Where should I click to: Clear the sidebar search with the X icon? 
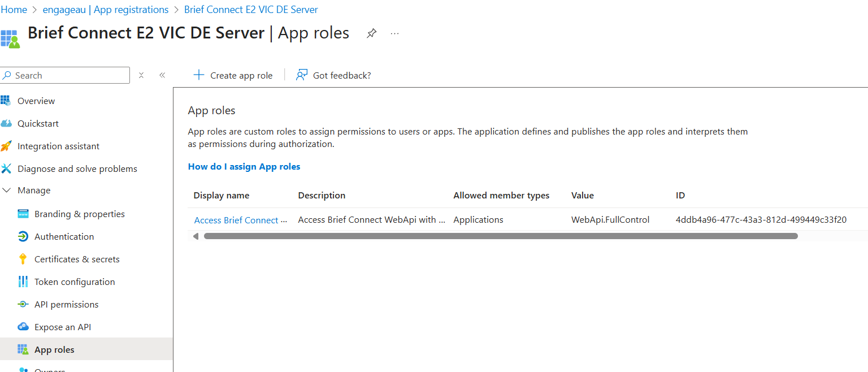click(x=141, y=75)
